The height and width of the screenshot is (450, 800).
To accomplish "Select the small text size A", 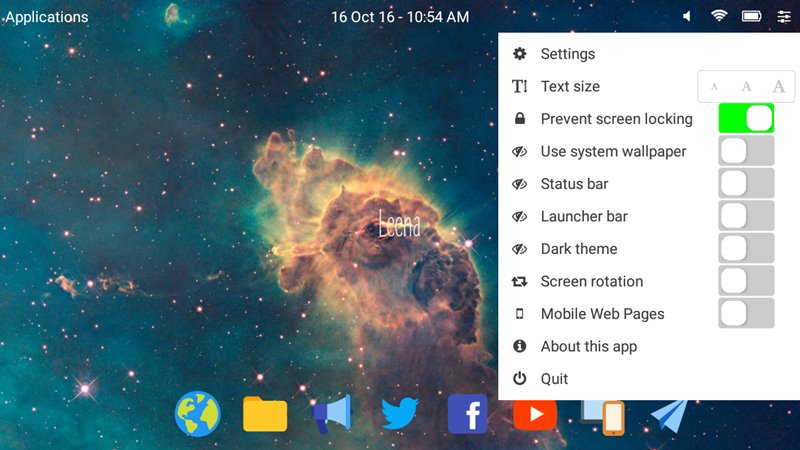I will (714, 87).
